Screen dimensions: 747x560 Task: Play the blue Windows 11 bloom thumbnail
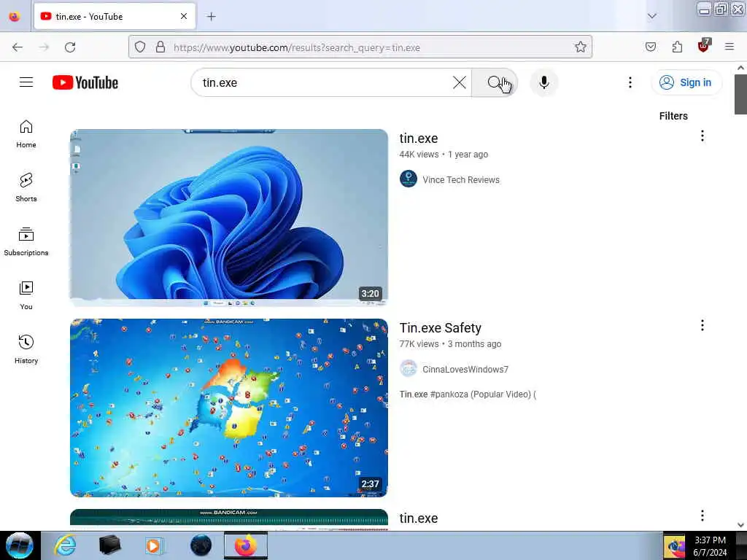point(228,217)
